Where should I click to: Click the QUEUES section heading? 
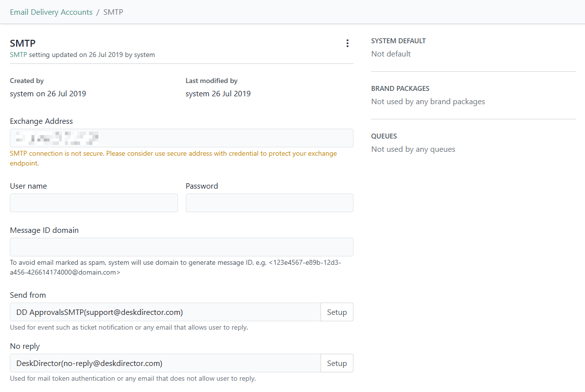[384, 136]
